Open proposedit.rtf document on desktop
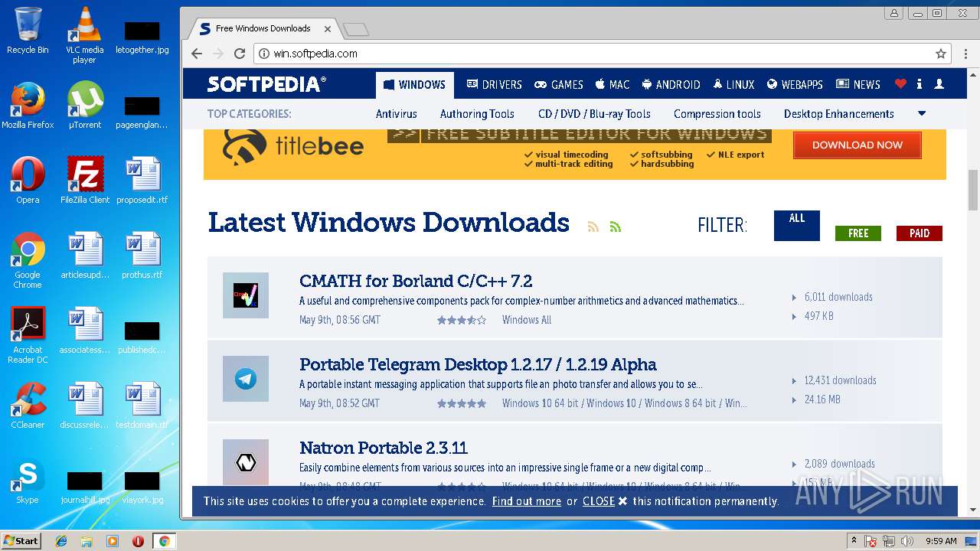 [142, 181]
